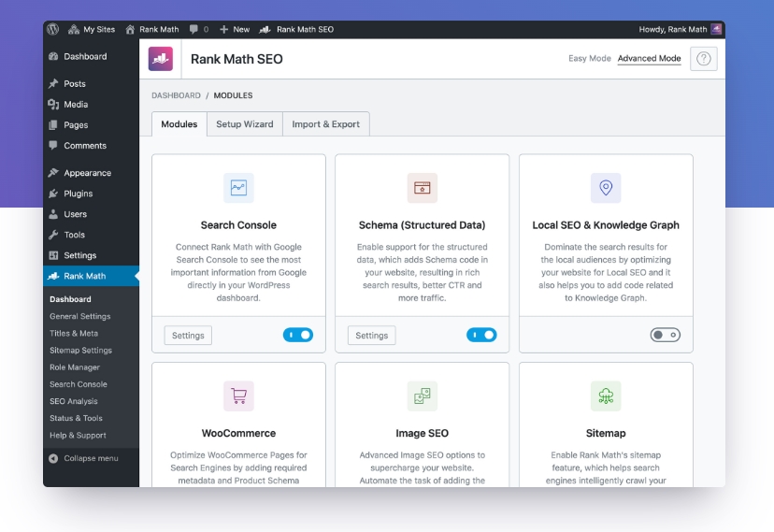This screenshot has height=532, width=774.
Task: Disable the Search Console module toggle
Action: coord(298,335)
